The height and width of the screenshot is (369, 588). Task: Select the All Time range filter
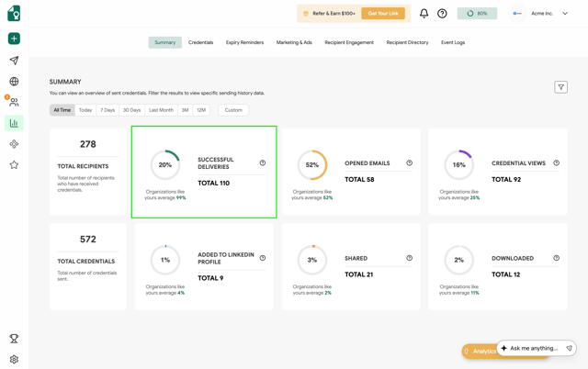click(x=62, y=110)
